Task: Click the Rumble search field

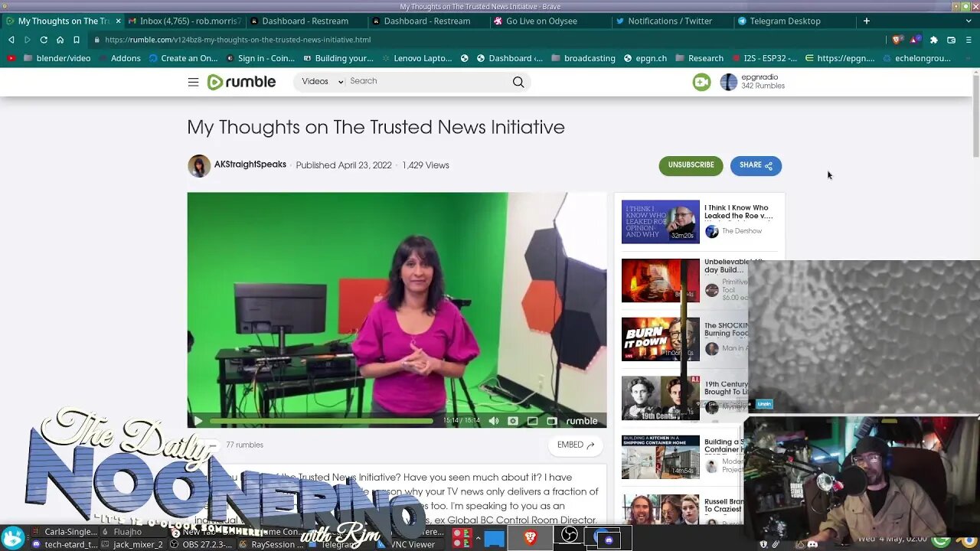Action: [x=429, y=81]
